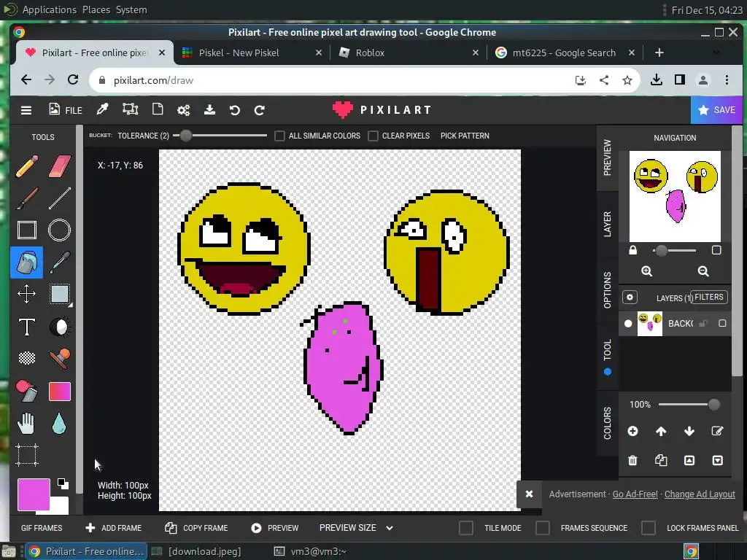Enable Clear Pixels checkbox

tap(373, 136)
